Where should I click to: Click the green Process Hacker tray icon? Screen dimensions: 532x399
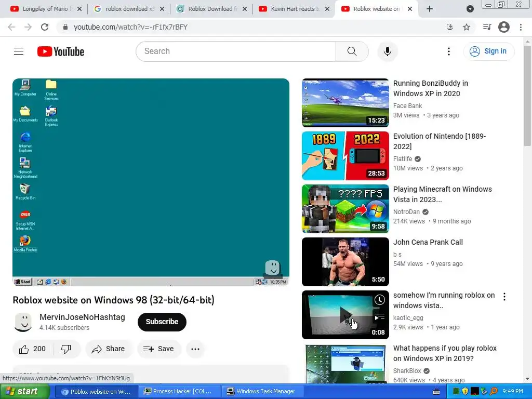[456, 391]
